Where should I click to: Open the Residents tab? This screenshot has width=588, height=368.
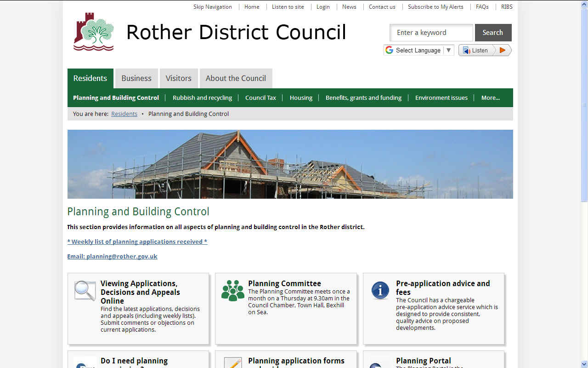(x=90, y=78)
